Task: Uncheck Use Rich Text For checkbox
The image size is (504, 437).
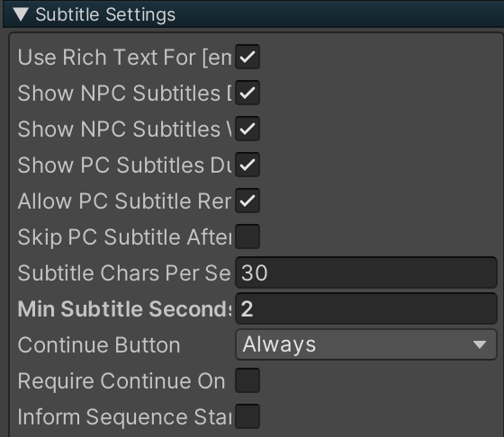Action: click(247, 57)
